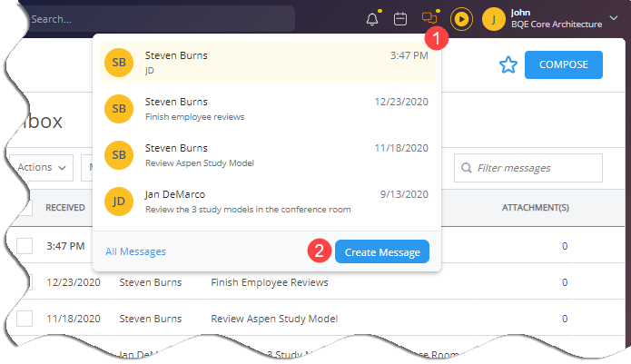Click Steven Burns sender in 11/18/2020 row

(x=151, y=319)
